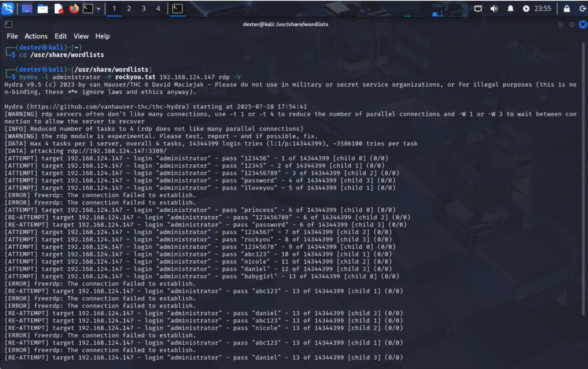The image size is (588, 369).
Task: Click the display settings tray icon
Action: pyautogui.click(x=478, y=8)
